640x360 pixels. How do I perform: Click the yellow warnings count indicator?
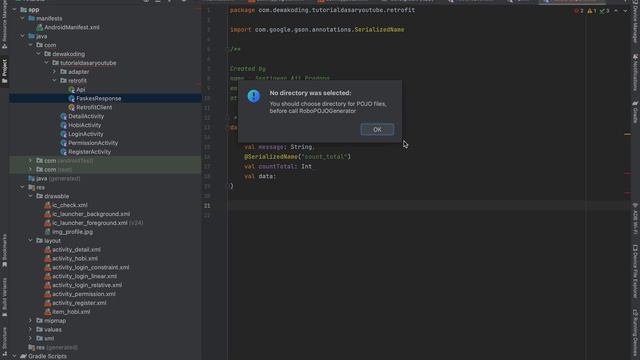point(592,11)
